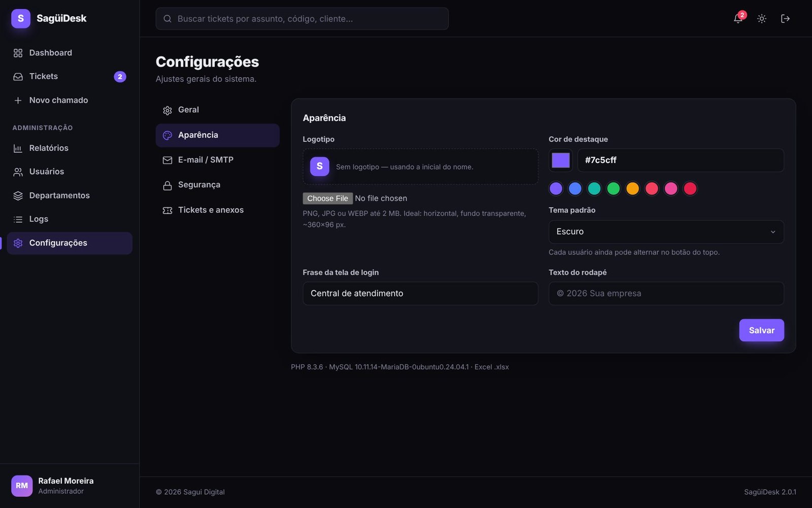Click the Logs list icon
The image size is (812, 508).
18,219
